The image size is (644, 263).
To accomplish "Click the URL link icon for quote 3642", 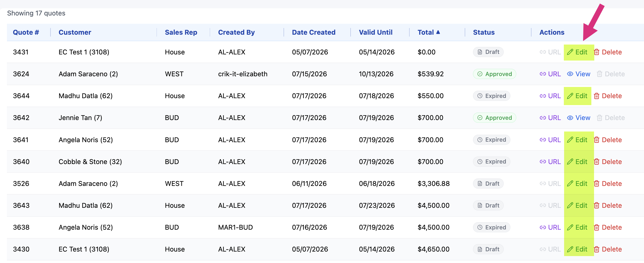I will 543,118.
